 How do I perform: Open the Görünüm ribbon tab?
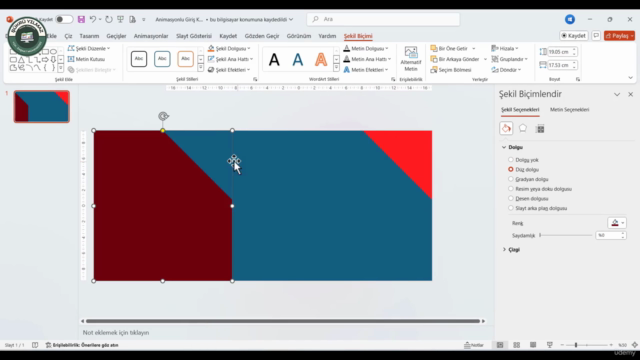[x=299, y=36]
